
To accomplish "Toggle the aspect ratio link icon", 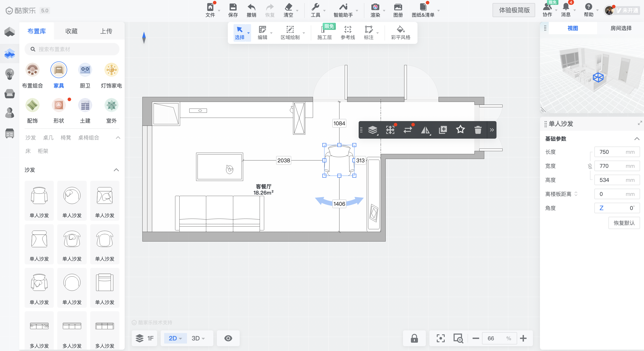I will click(590, 166).
